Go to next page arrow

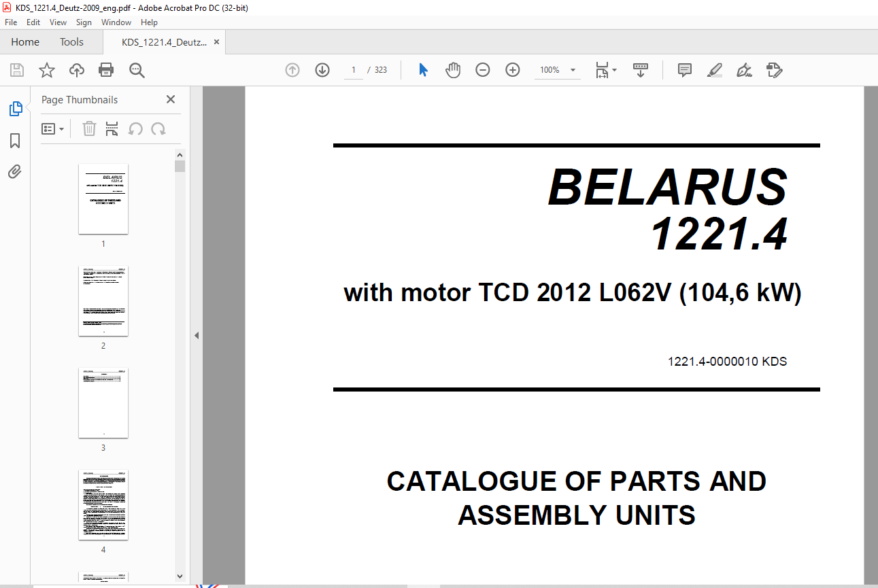tap(322, 70)
